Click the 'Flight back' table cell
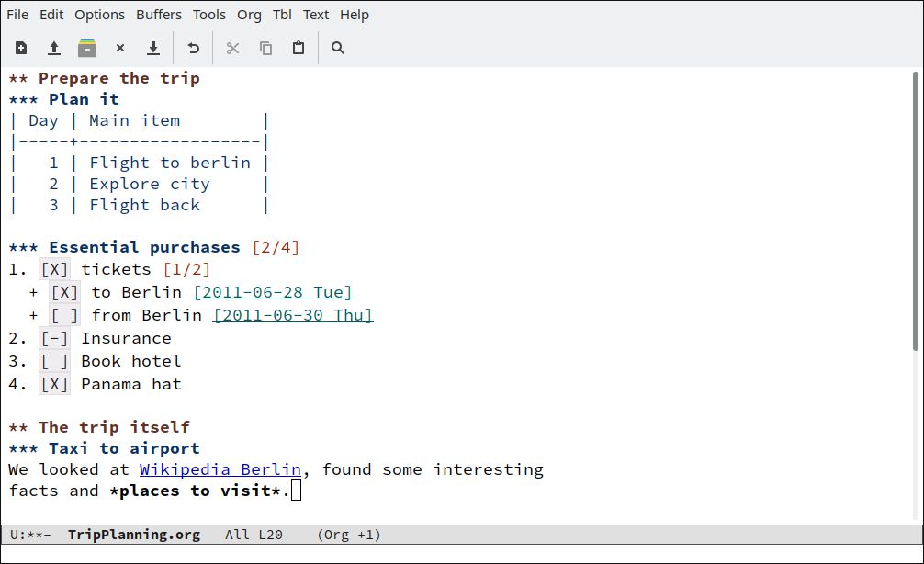Screen dimensions: 924x564 click(144, 205)
